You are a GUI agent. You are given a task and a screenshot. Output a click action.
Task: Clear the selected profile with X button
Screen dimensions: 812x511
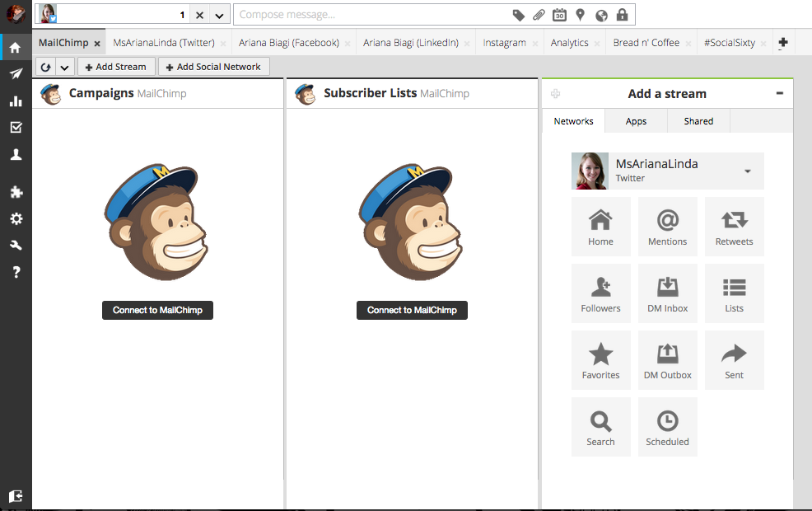point(199,15)
